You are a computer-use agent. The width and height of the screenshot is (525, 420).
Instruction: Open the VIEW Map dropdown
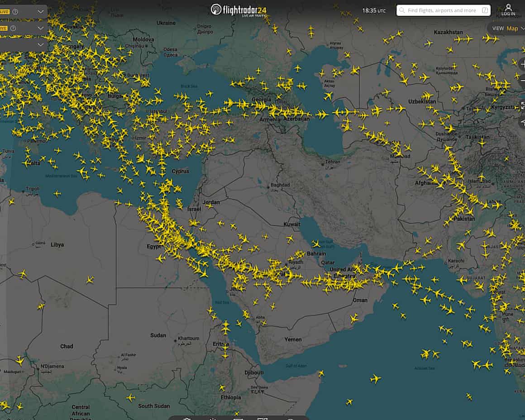coord(507,29)
